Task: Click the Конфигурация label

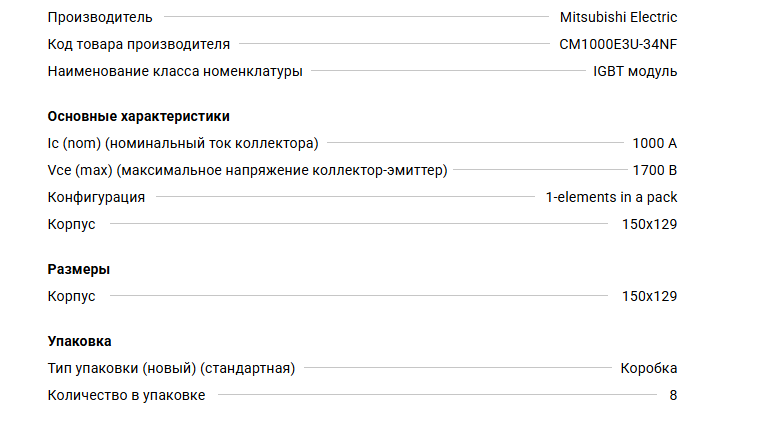Action: pyautogui.click(x=96, y=197)
